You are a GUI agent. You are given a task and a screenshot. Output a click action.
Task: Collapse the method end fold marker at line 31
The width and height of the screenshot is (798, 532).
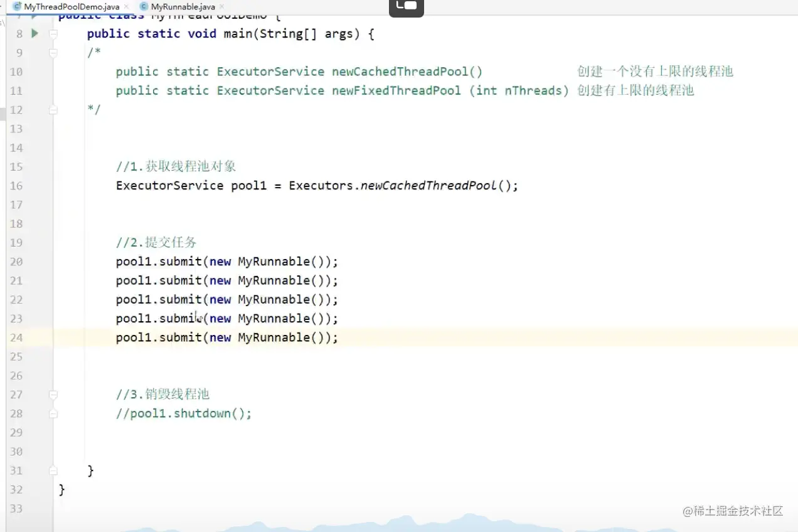53,471
